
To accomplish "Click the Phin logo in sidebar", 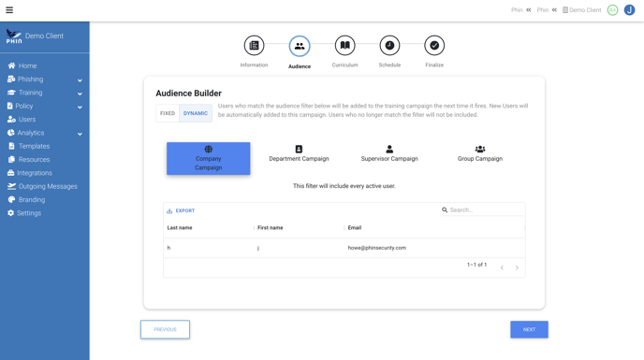I will [x=13, y=36].
